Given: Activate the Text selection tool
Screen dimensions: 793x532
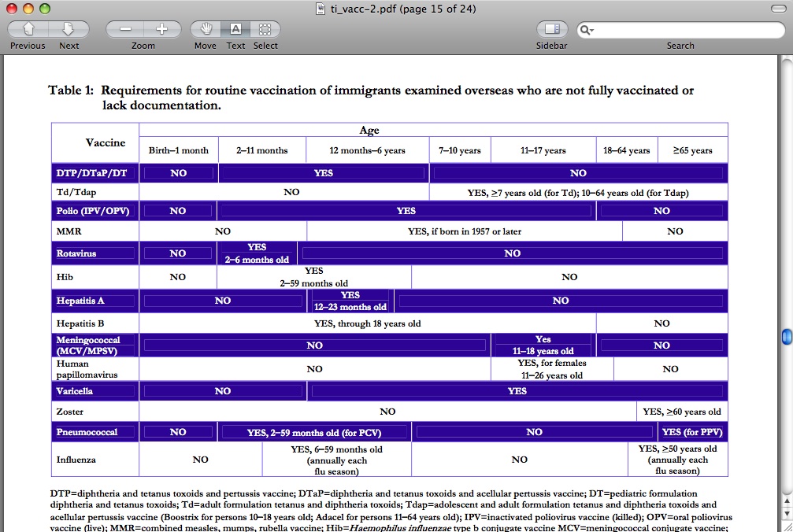Looking at the screenshot, I should click(x=235, y=29).
